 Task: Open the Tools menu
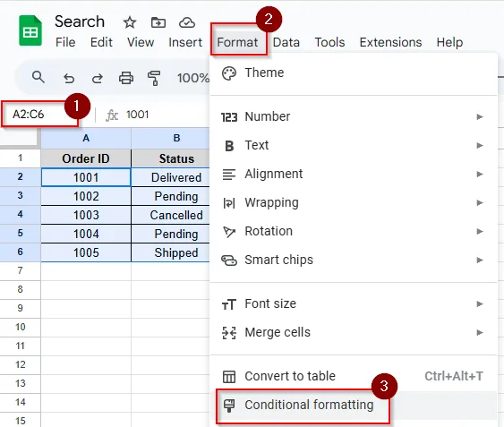tap(329, 42)
